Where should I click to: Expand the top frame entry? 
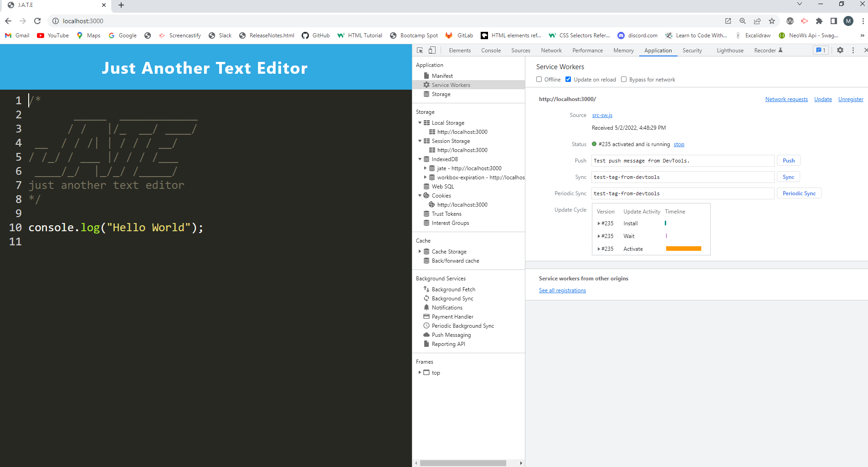[x=420, y=372]
